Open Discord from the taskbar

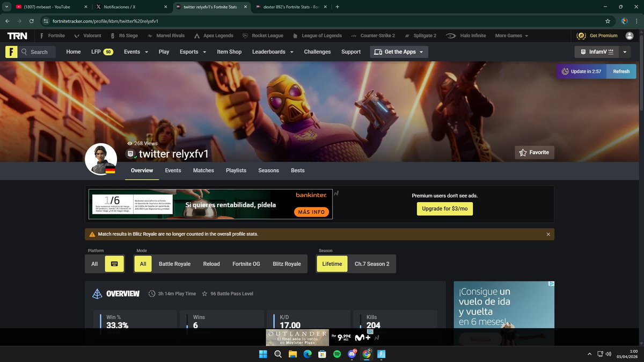point(352,354)
